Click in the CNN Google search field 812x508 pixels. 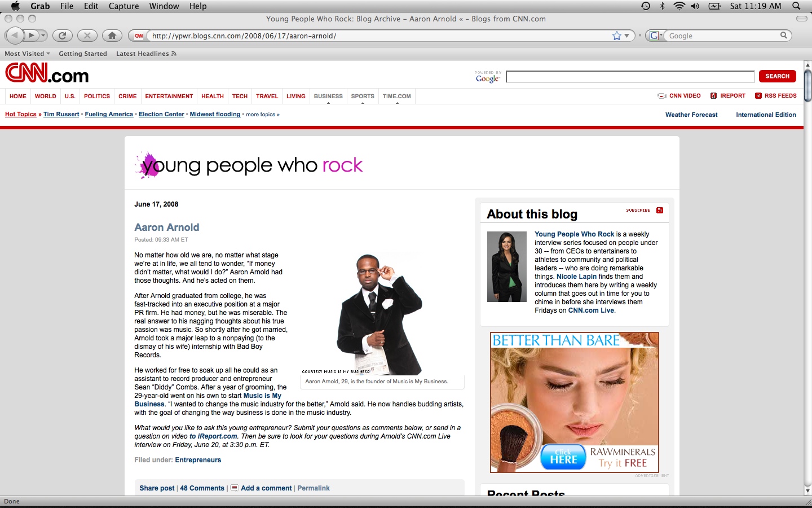629,77
